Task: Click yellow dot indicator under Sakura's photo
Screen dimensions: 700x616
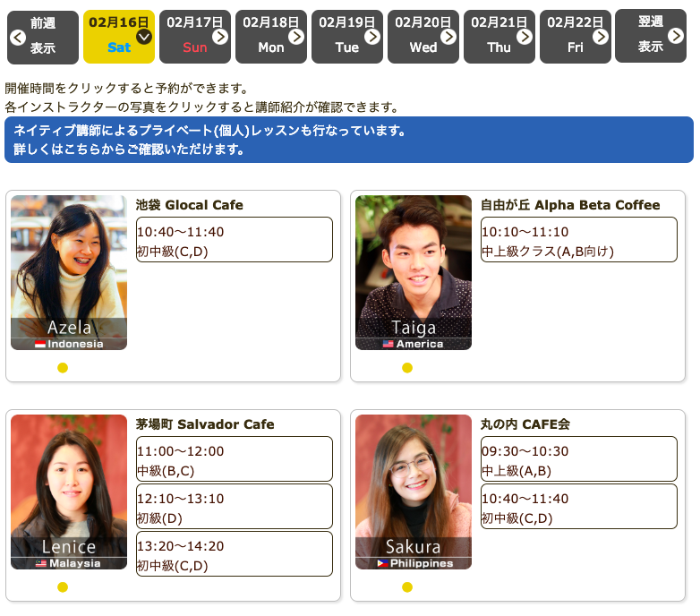Action: coord(407,587)
